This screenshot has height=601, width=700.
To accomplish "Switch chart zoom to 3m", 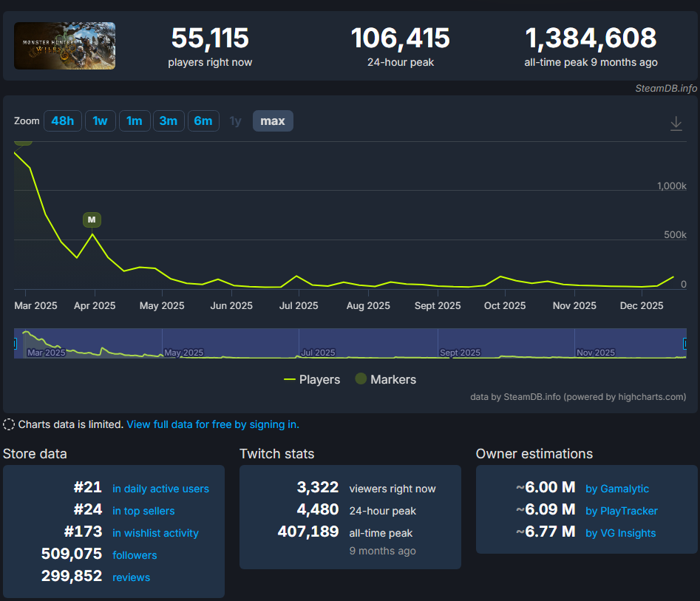I will 169,120.
